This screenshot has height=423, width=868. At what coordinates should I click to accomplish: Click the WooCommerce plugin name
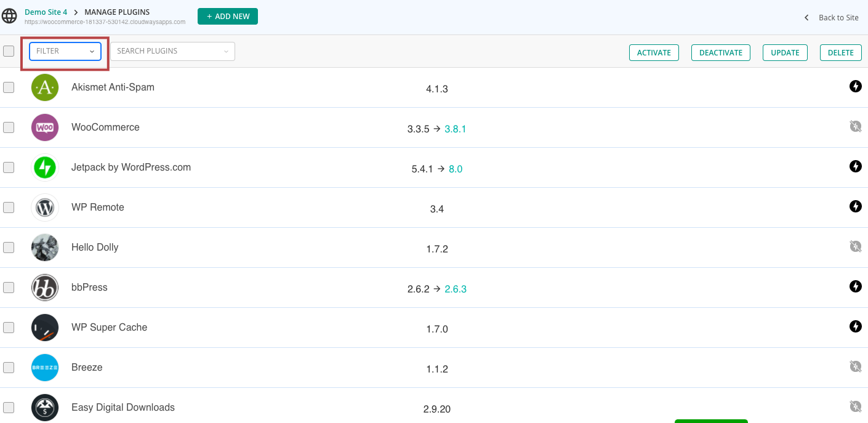[x=105, y=127]
